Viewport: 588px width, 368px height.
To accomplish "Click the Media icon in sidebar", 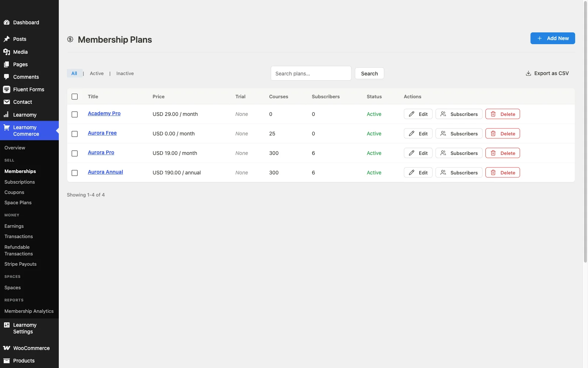I will coord(7,52).
